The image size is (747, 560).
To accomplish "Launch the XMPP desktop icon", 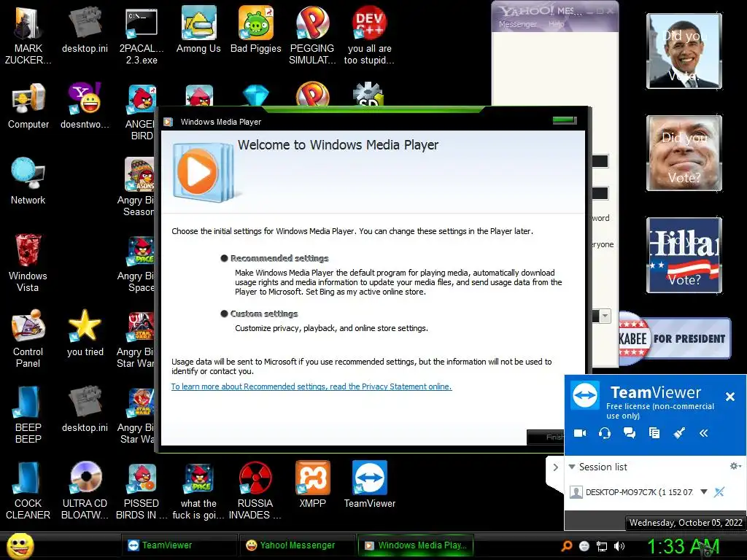I will [312, 484].
